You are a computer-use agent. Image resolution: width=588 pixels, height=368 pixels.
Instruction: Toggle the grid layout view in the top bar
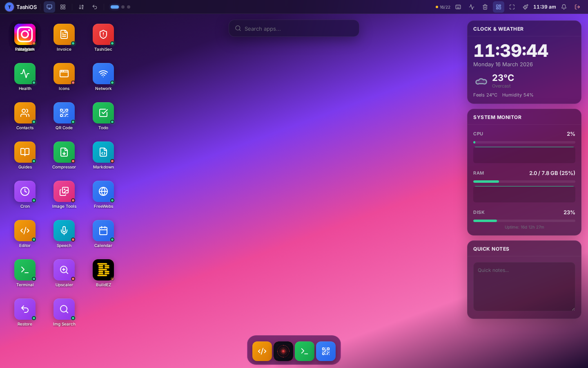(x=498, y=7)
